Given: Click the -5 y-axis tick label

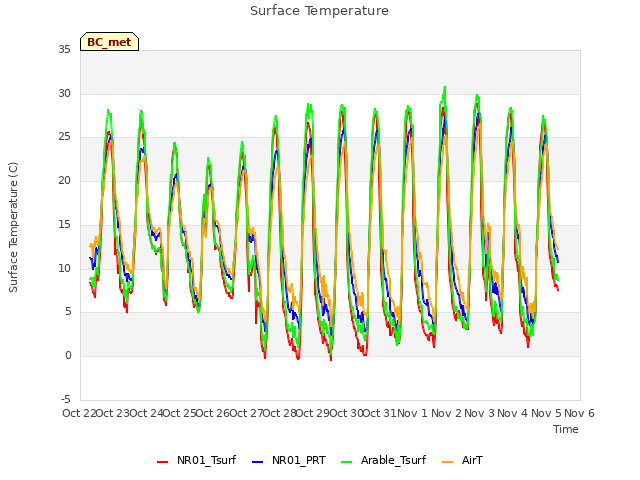Looking at the screenshot, I should (66, 399).
